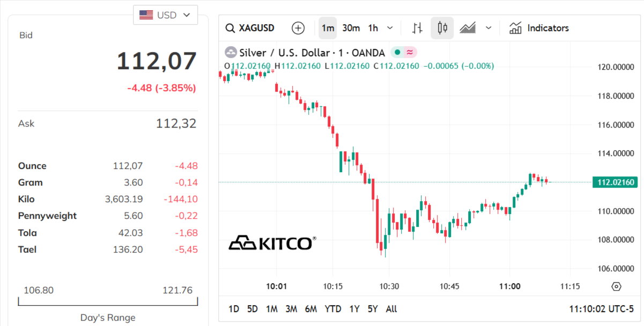The width and height of the screenshot is (644, 326).
Task: Expand the chart style chevron menu
Action: 488,28
